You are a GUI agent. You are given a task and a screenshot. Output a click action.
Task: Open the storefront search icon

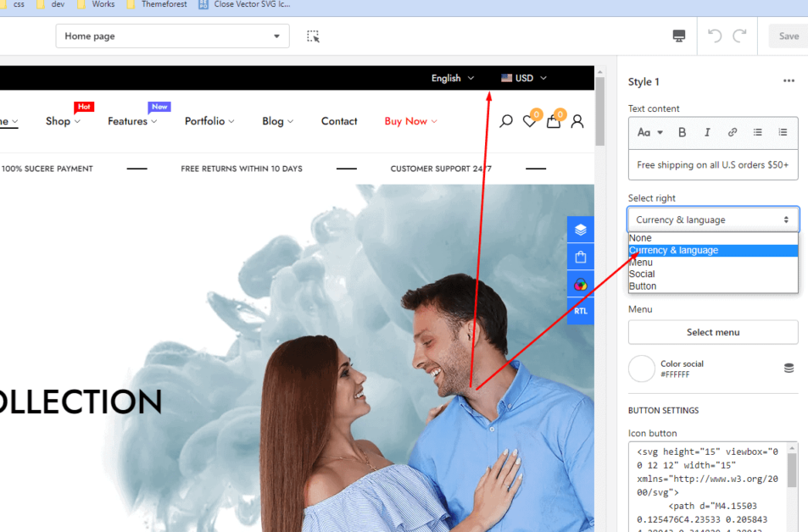[506, 121]
